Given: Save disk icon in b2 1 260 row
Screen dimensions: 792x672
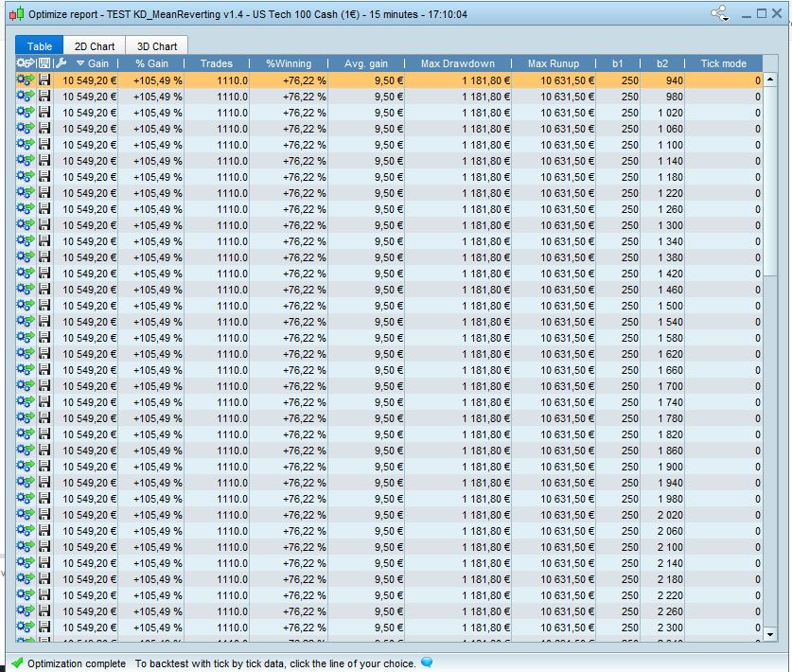Looking at the screenshot, I should click(x=44, y=208).
